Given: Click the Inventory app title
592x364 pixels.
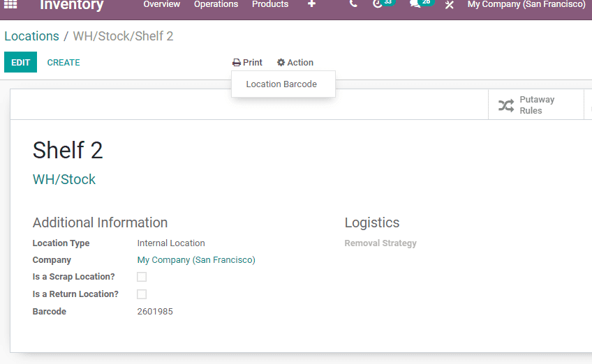Looking at the screenshot, I should click(71, 5).
